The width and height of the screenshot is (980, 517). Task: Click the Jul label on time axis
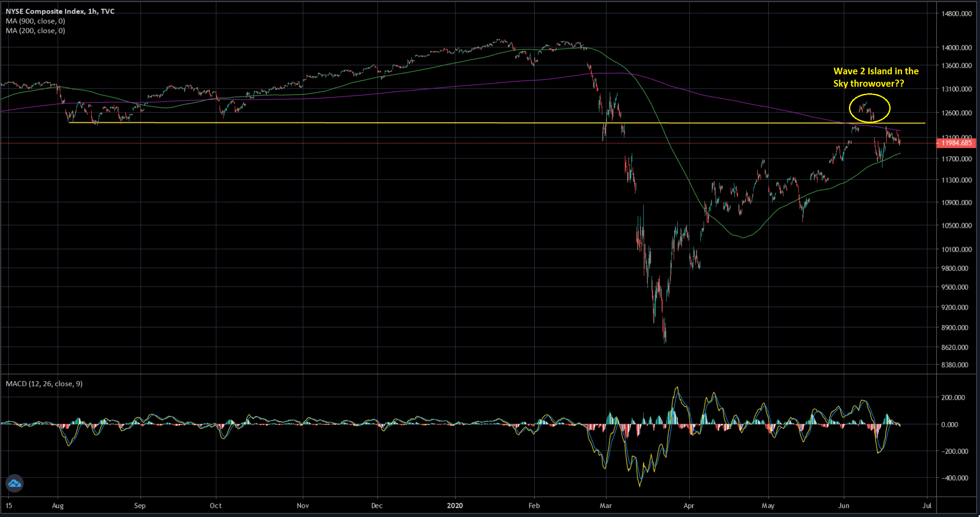pyautogui.click(x=927, y=506)
